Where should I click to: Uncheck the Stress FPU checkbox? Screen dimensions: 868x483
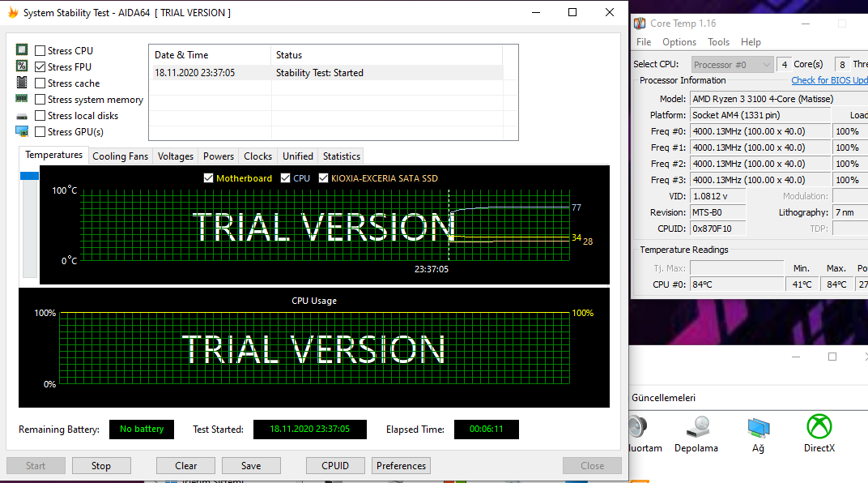pos(40,66)
